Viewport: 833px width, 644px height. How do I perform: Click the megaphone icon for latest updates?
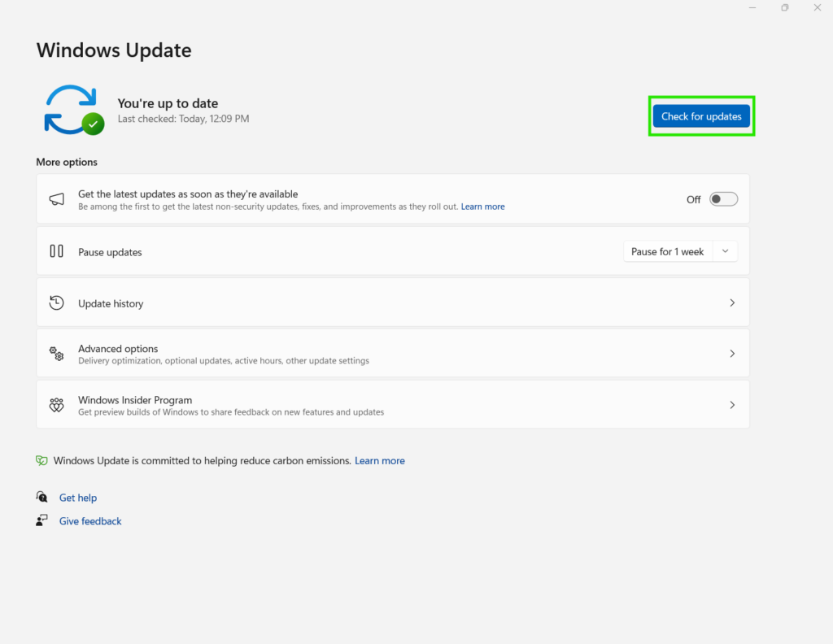(56, 199)
